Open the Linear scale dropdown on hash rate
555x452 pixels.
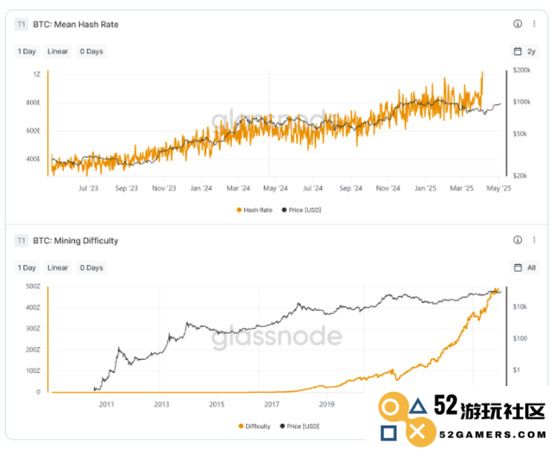coord(58,51)
